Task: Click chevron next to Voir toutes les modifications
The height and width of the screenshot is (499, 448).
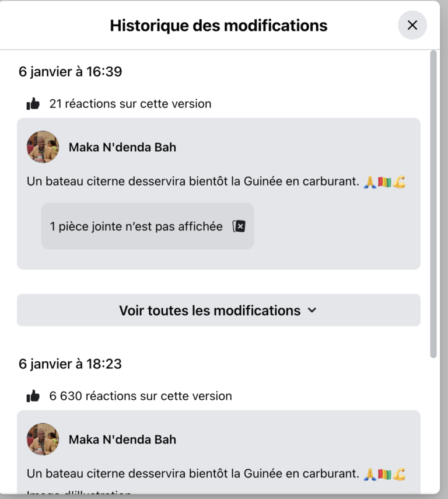Action: [x=312, y=310]
